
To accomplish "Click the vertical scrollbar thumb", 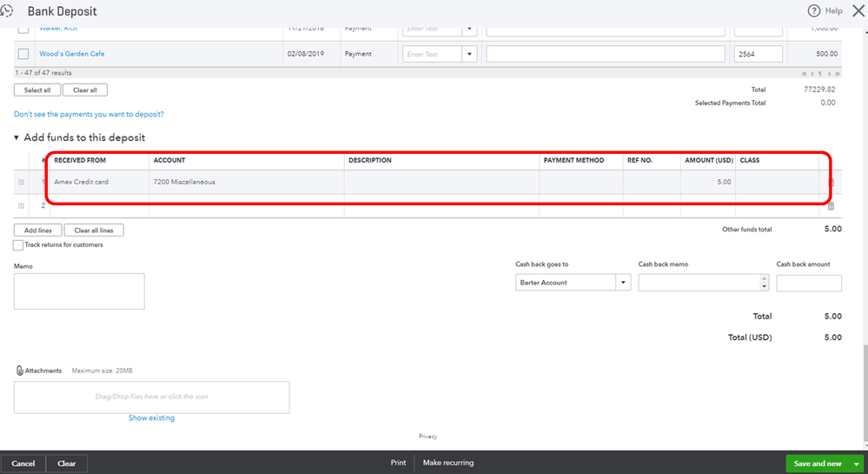I will click(865, 394).
